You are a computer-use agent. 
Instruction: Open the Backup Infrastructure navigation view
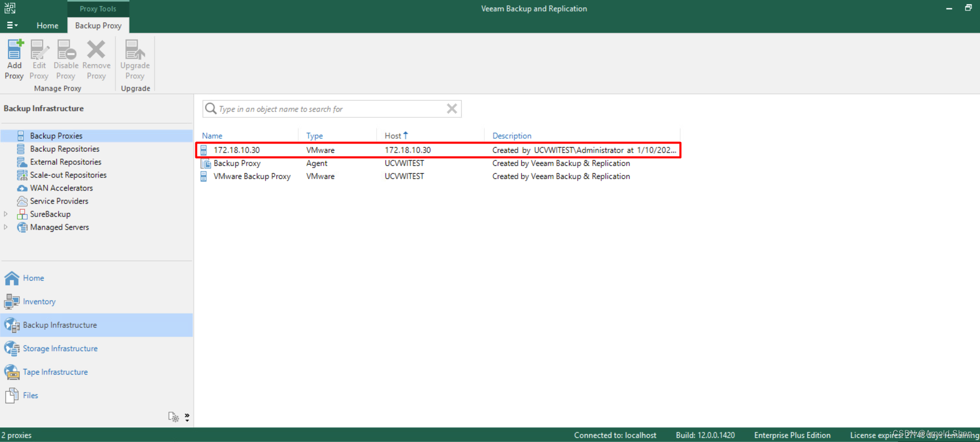point(97,325)
